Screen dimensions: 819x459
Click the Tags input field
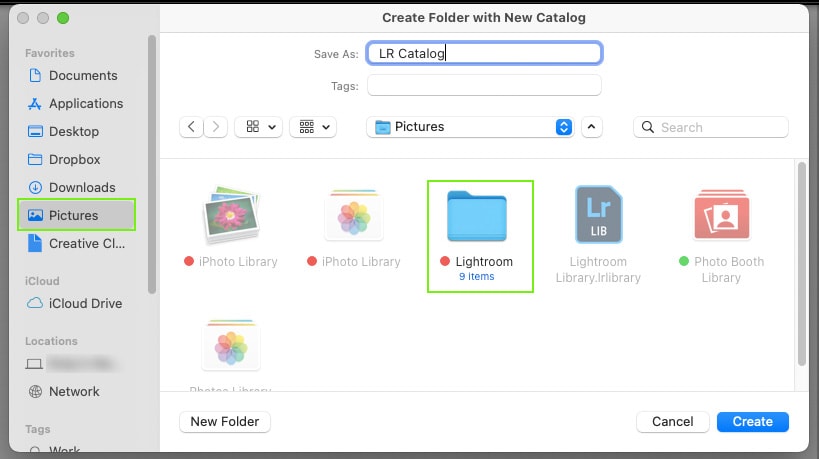coord(484,85)
